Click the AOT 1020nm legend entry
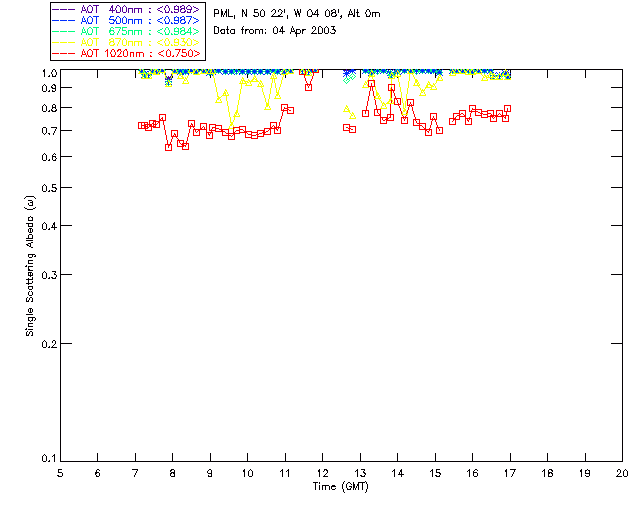Viewport: 640px width, 512px height. (127, 53)
